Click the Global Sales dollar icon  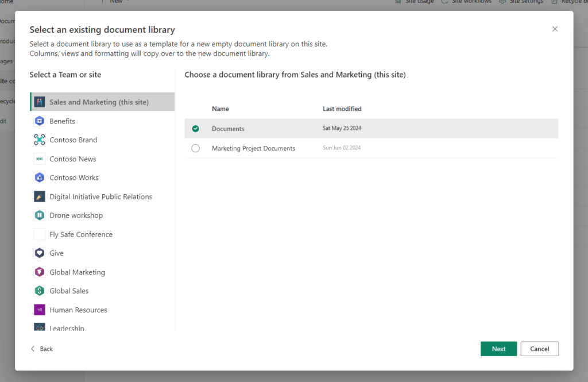[40, 291]
